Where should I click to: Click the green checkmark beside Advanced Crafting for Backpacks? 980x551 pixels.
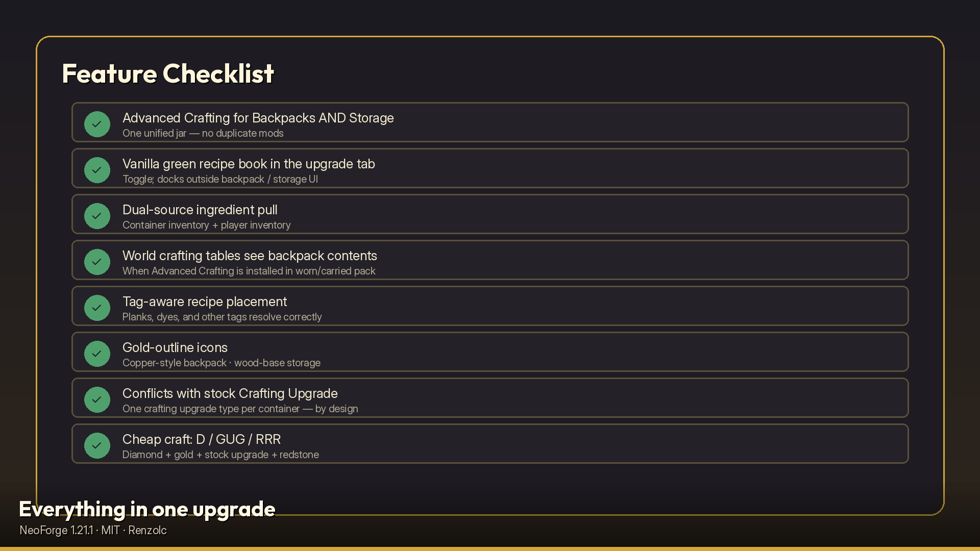(x=97, y=124)
